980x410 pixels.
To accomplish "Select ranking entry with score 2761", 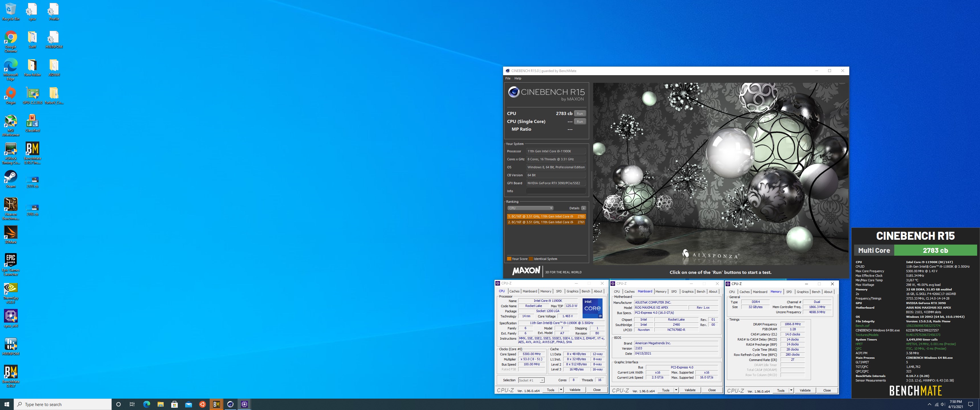I will [x=546, y=222].
